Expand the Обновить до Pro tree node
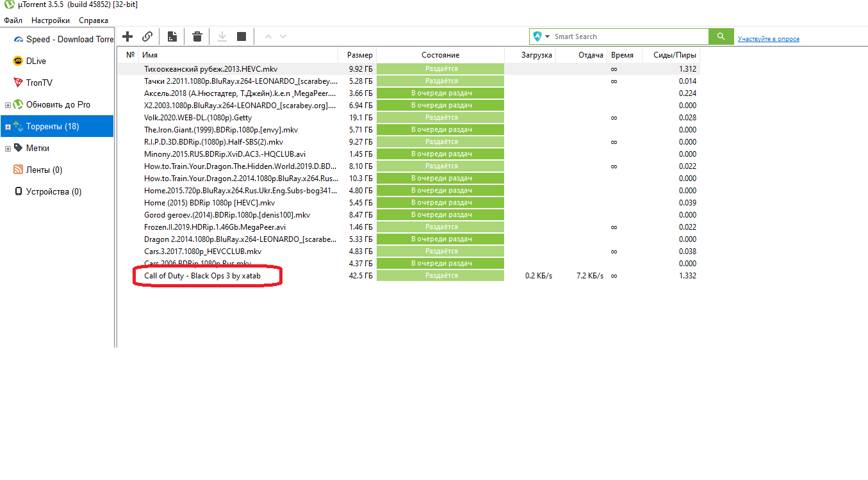The width and height of the screenshot is (868, 480). 8,105
